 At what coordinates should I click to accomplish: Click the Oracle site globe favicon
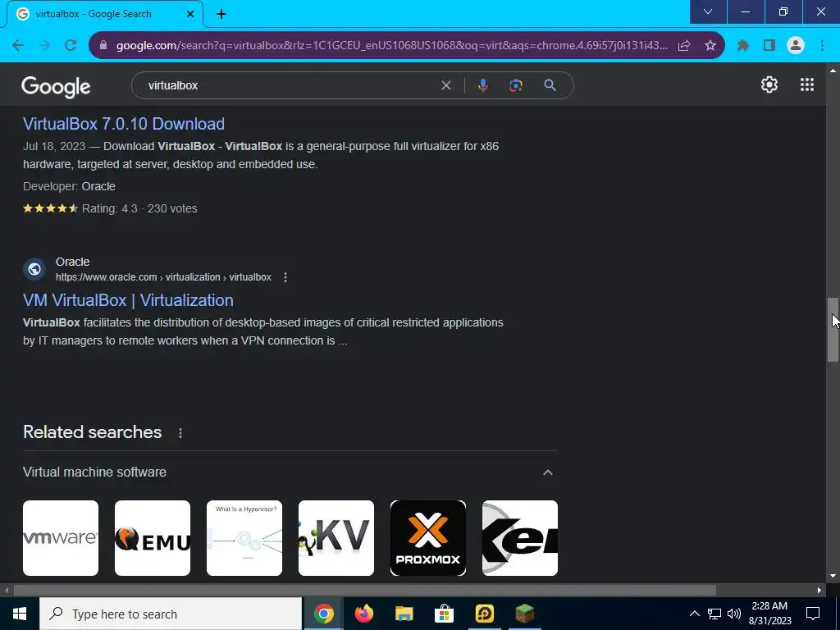click(x=34, y=269)
